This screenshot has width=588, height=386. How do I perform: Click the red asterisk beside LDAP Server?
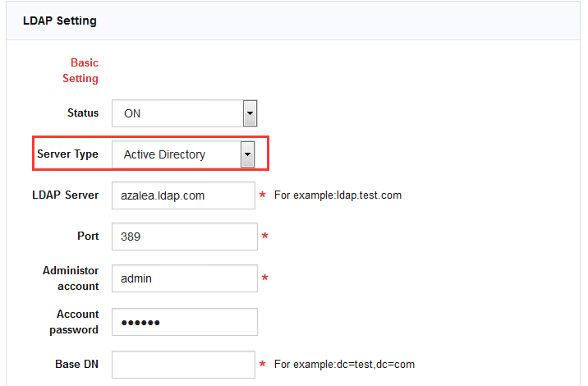263,196
